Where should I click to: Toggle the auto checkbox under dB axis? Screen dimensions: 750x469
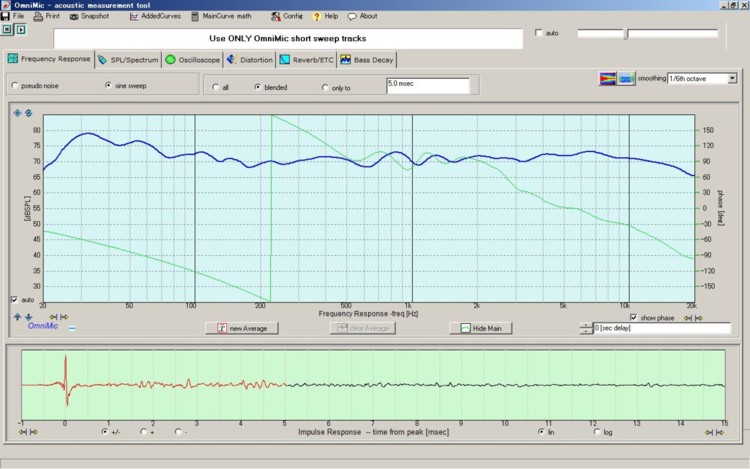coord(14,299)
